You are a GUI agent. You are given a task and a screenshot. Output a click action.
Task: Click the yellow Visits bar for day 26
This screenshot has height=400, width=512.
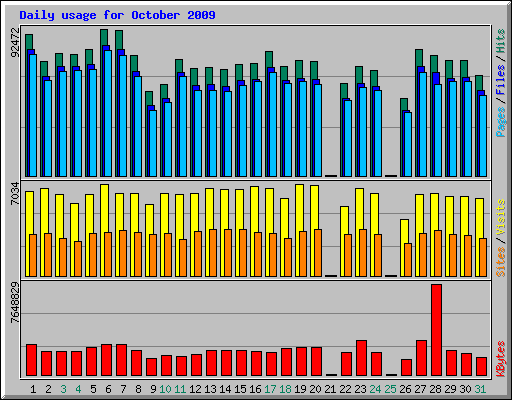pos(403,231)
